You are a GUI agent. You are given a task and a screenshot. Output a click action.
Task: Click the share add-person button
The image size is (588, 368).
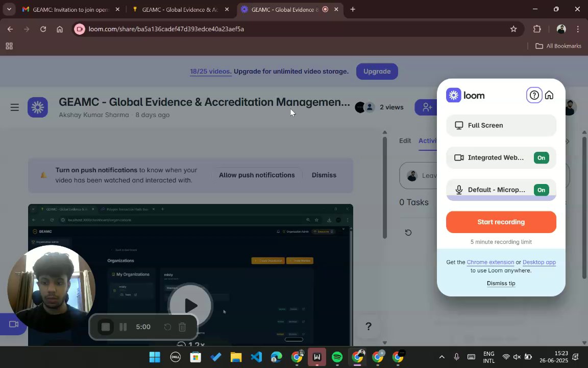[x=427, y=107]
